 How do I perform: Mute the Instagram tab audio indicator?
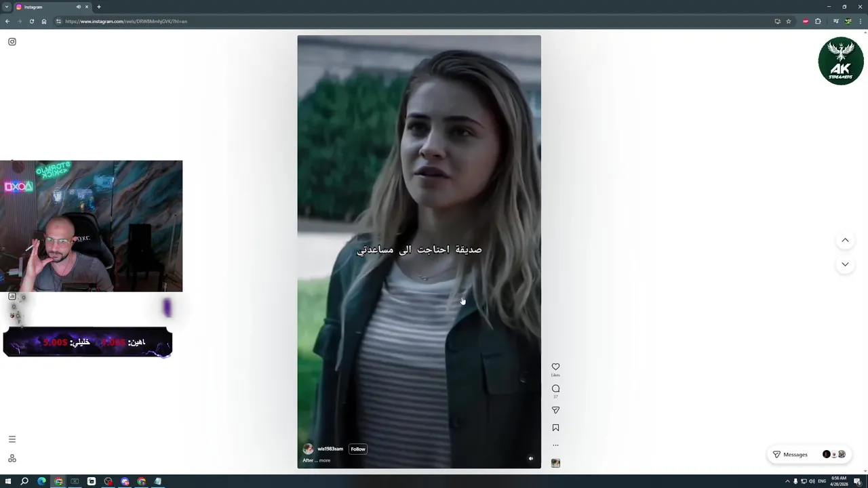(x=78, y=7)
